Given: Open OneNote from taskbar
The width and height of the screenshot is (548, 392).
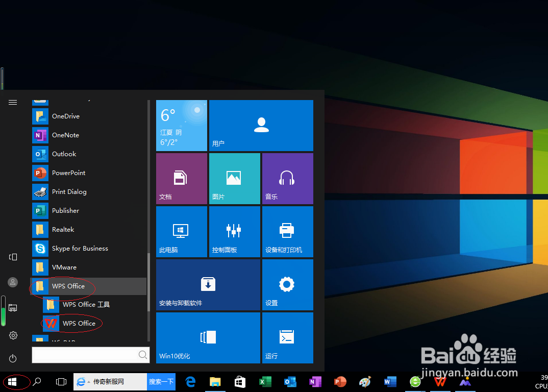Looking at the screenshot, I should 315,382.
